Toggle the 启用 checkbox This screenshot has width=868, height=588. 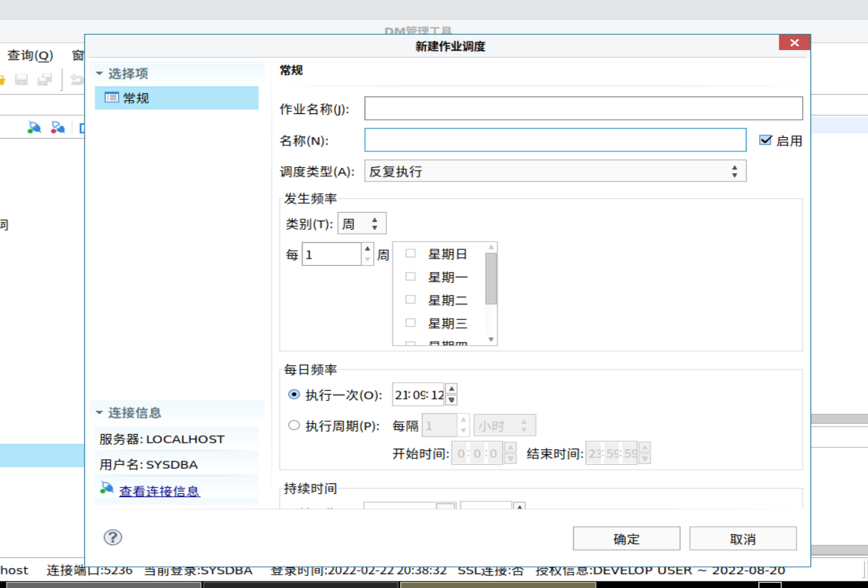pyautogui.click(x=765, y=140)
